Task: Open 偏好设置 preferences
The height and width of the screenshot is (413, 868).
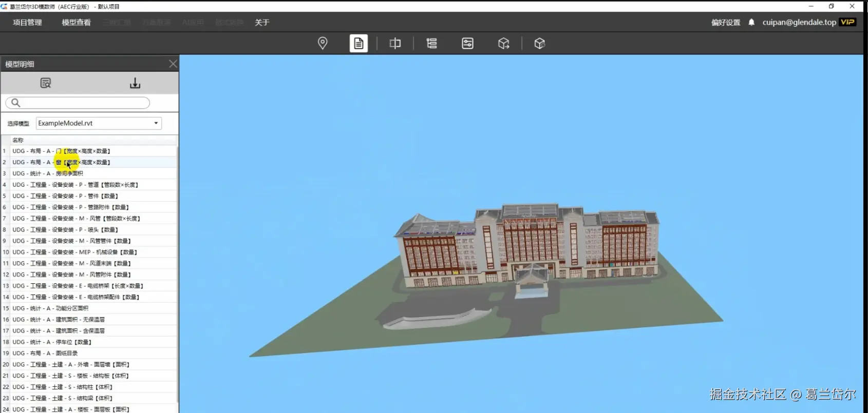Action: pos(726,22)
